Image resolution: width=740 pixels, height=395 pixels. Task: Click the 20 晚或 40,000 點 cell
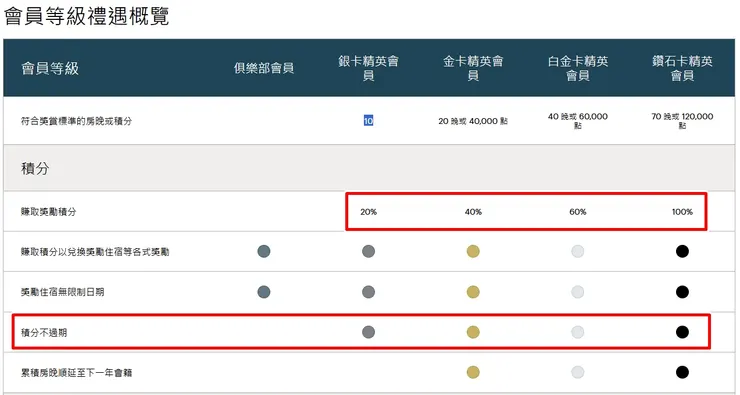pyautogui.click(x=473, y=121)
